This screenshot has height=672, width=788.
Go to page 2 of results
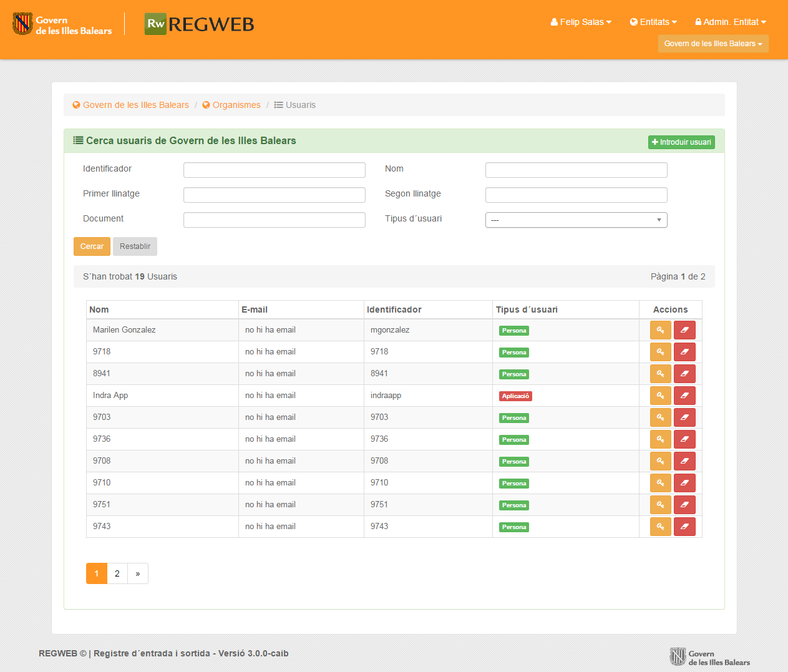(117, 573)
